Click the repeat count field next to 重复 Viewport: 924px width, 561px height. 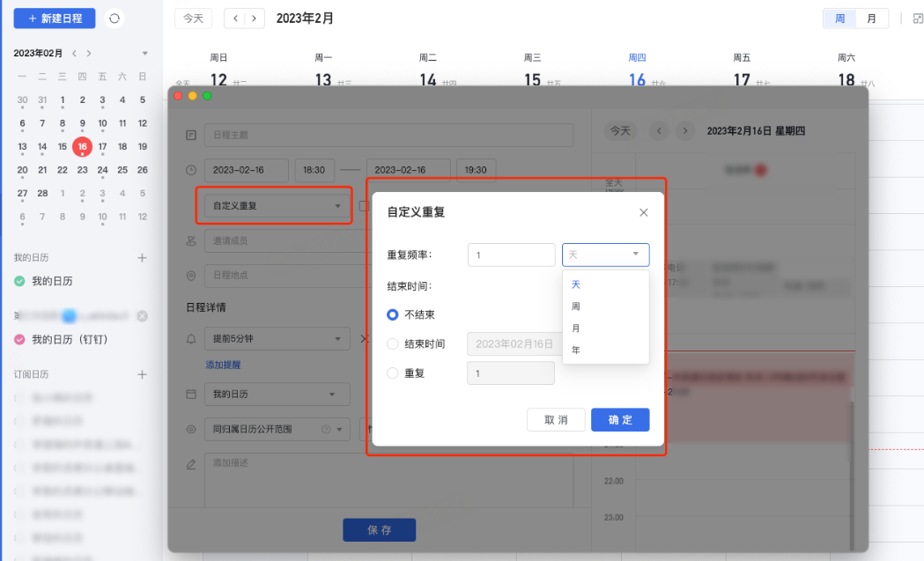511,373
